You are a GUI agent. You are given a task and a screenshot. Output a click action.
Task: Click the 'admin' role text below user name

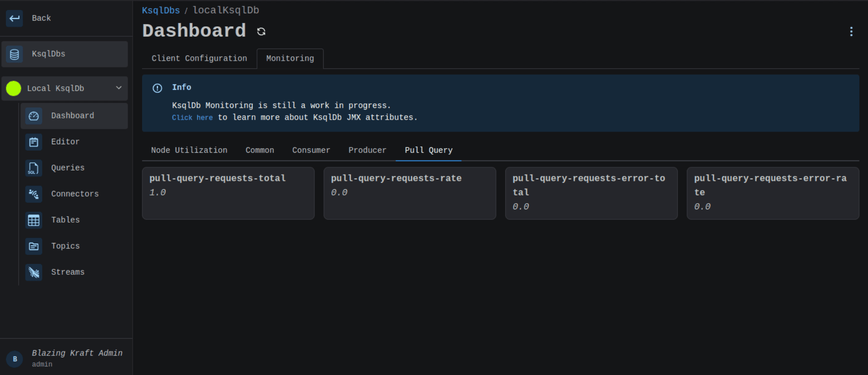click(x=42, y=365)
